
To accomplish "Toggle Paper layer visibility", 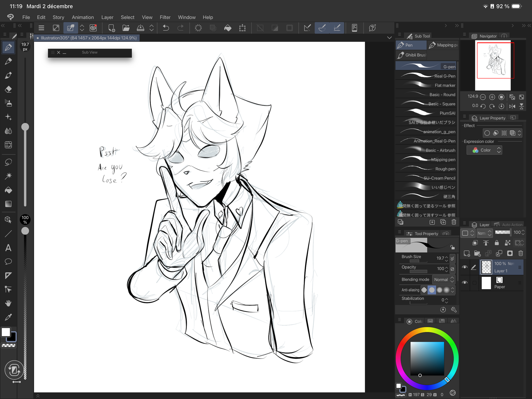I will coord(465,282).
